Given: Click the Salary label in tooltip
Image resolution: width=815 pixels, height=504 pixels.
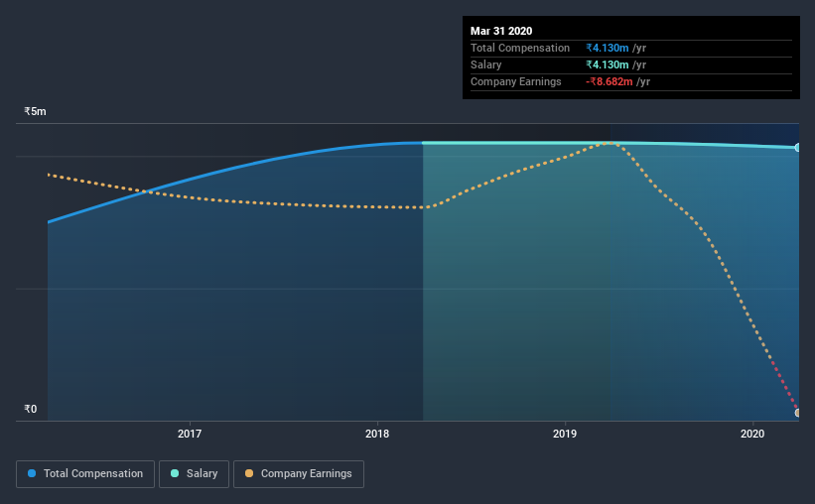Looking at the screenshot, I should click(486, 64).
